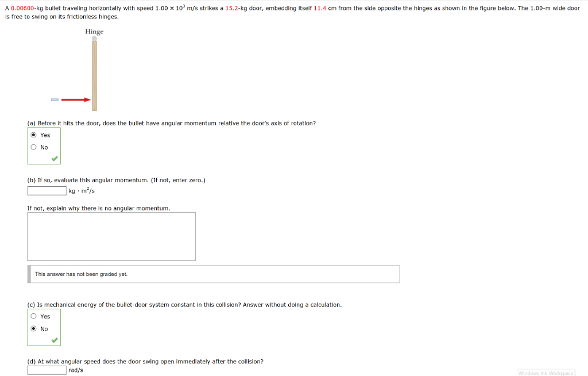The width and height of the screenshot is (588, 376).
Task: Click the gray hinge pin atop door
Action: 94,39
